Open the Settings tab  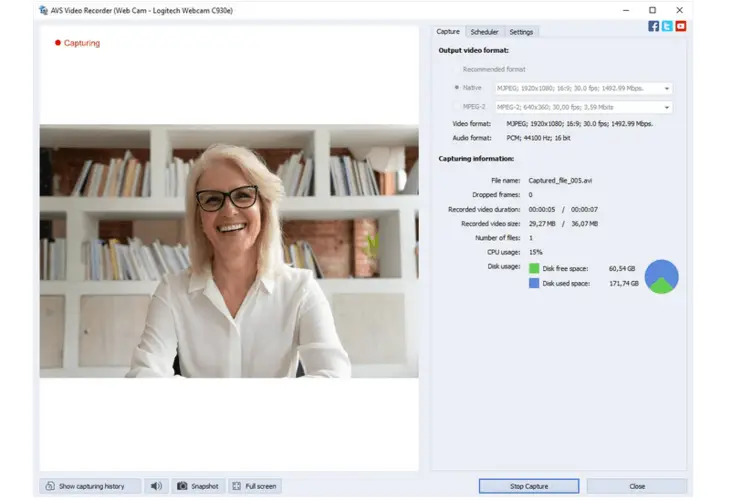click(521, 32)
